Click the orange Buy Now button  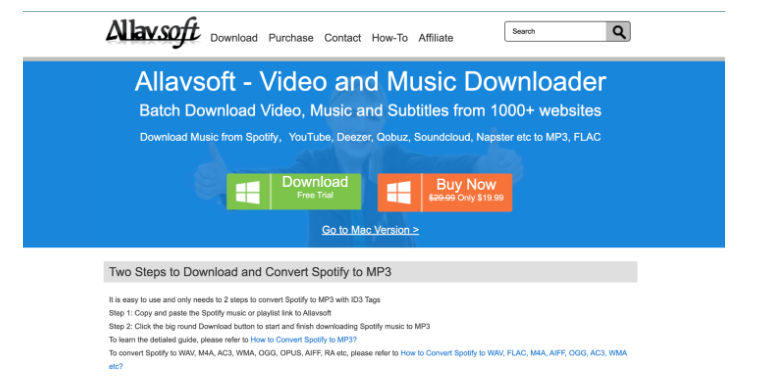point(445,192)
